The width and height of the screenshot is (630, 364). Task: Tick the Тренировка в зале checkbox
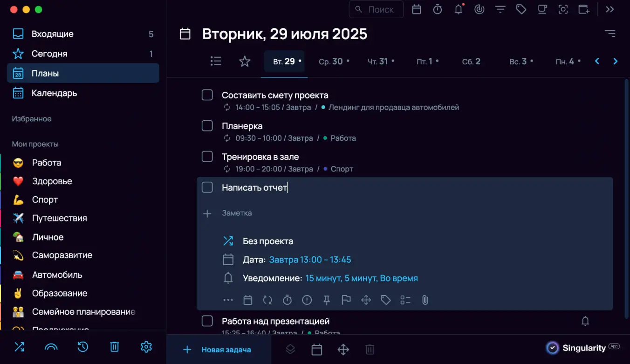(x=207, y=157)
